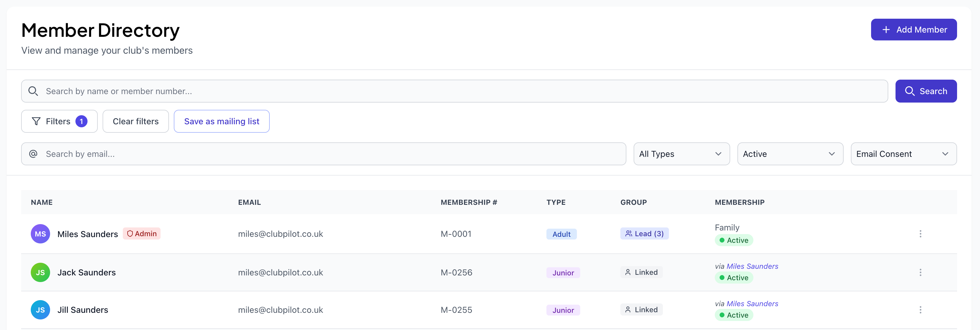
Task: Click the name Jill Saunders
Action: [83, 310]
